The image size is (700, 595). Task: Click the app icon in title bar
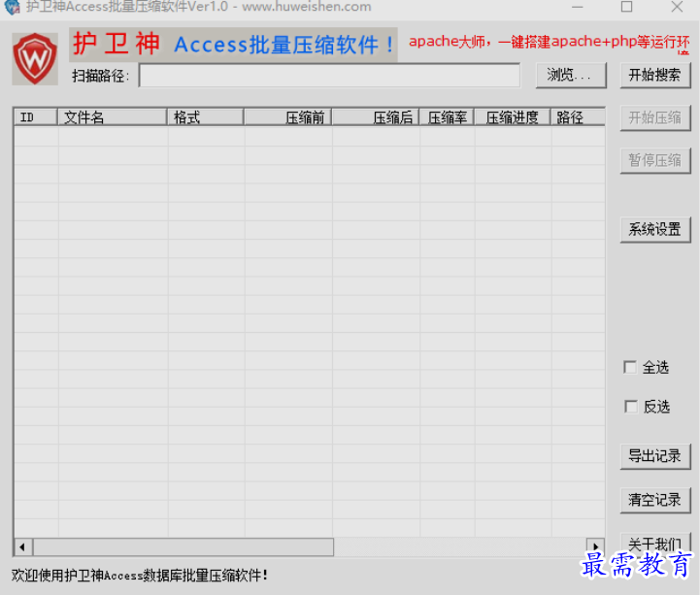(x=12, y=7)
